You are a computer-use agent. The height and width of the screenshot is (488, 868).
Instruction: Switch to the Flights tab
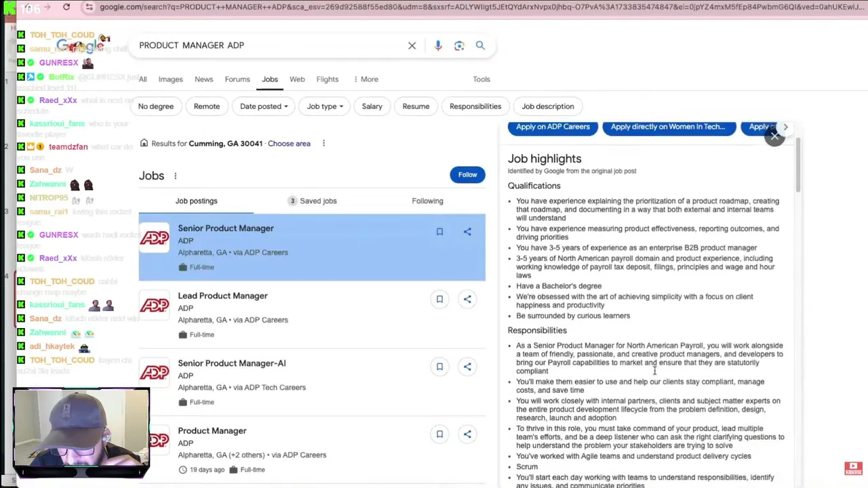[x=328, y=79]
